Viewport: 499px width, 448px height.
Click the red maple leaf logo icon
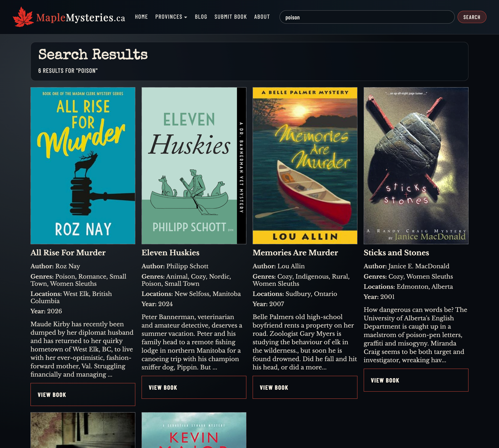23,17
